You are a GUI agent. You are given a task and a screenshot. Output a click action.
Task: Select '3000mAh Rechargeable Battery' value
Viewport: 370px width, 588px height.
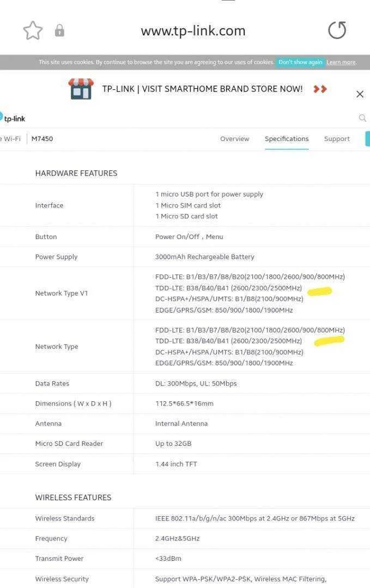pos(205,257)
